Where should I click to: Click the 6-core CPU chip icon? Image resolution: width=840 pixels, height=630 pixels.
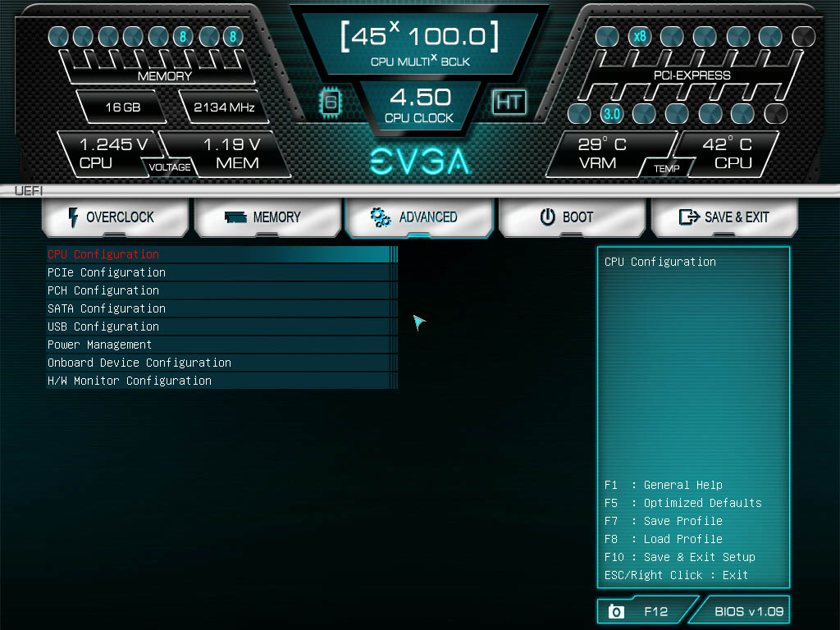(x=331, y=102)
